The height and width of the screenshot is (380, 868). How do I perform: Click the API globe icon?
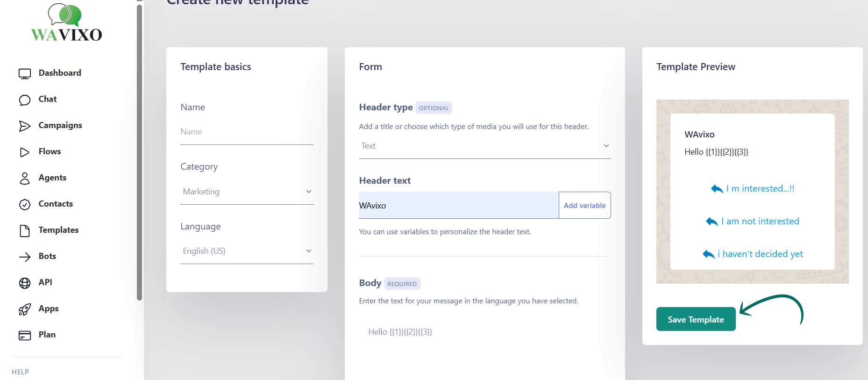pos(25,283)
